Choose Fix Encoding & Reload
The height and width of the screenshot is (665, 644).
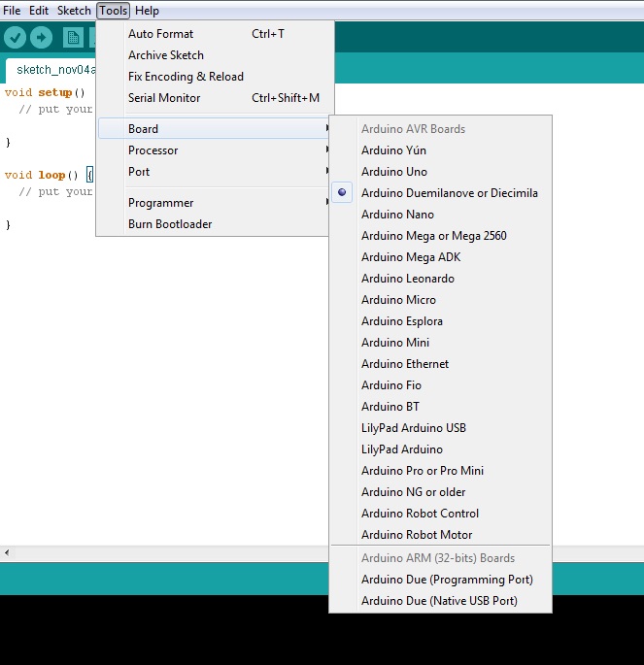click(215, 77)
